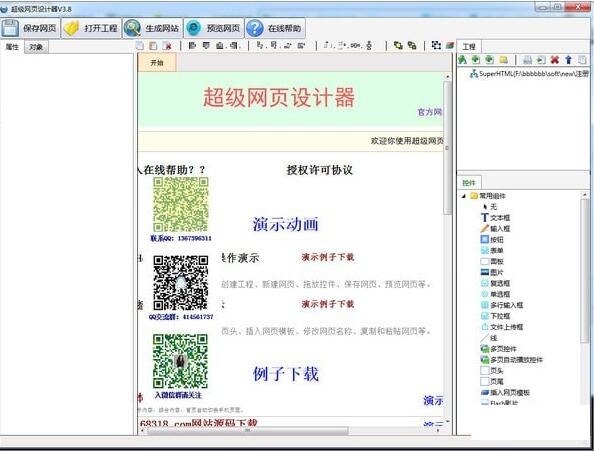Click the 预览网页 preview page button
This screenshot has height=451, width=594.
point(214,28)
